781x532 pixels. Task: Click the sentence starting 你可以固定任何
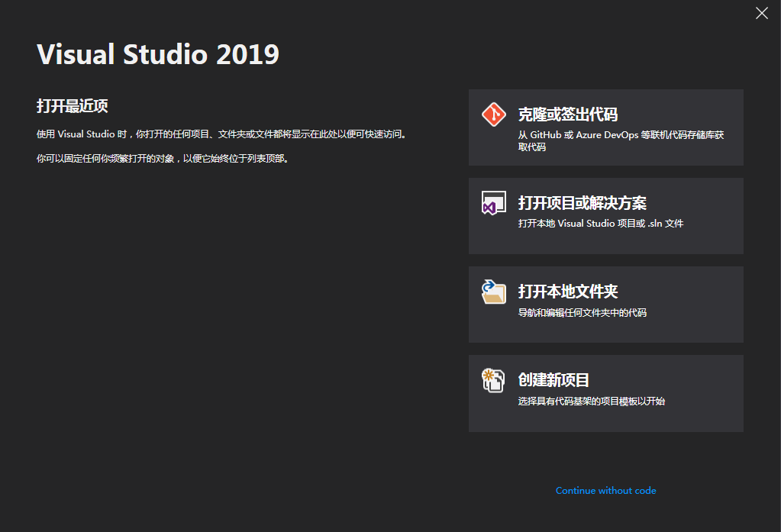pos(163,159)
